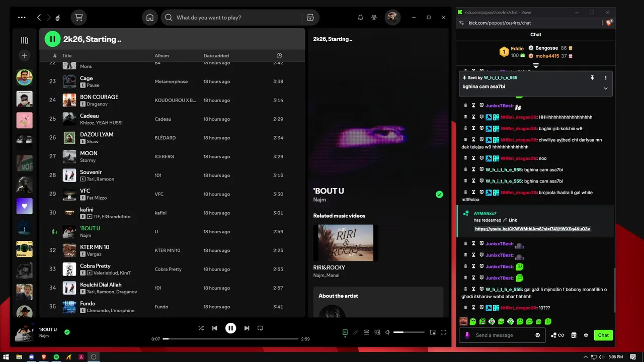Open 'Fat Mizzo' artist link
This screenshot has height=362, width=644.
(x=97, y=198)
